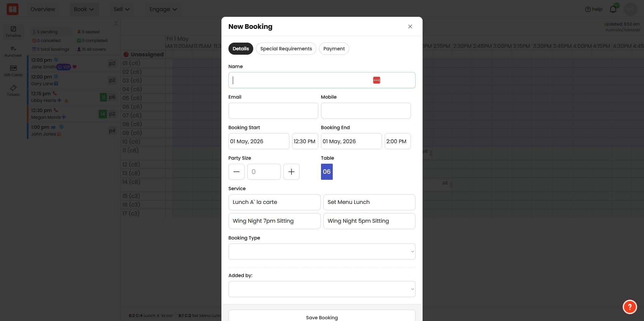Close the New Booking dialog

coord(410,26)
